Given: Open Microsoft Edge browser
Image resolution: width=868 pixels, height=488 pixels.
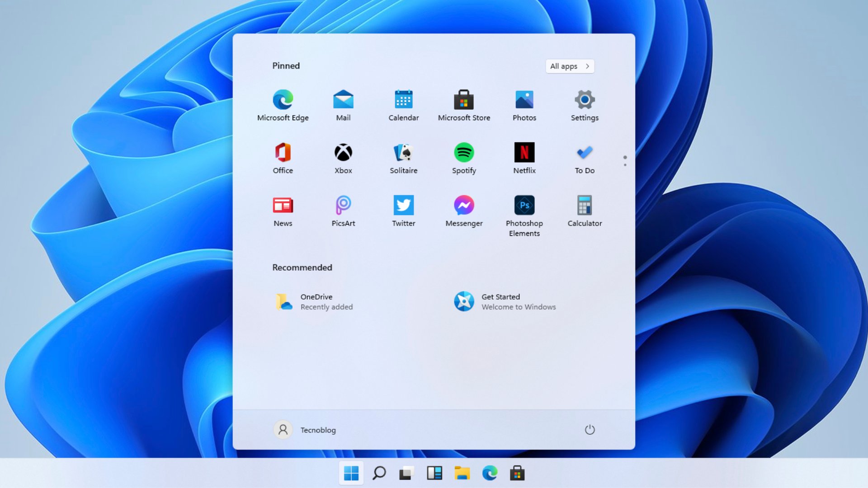Looking at the screenshot, I should pyautogui.click(x=283, y=99).
